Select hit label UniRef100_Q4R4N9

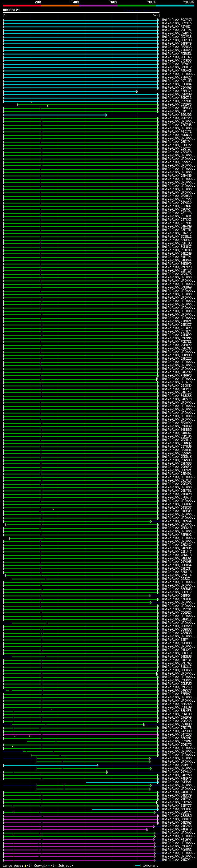point(177,226)
